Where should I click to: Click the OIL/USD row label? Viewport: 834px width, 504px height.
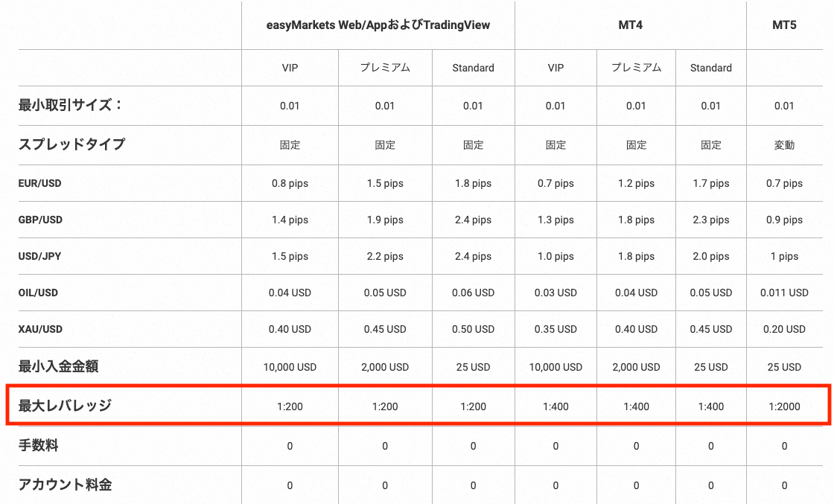pos(38,293)
